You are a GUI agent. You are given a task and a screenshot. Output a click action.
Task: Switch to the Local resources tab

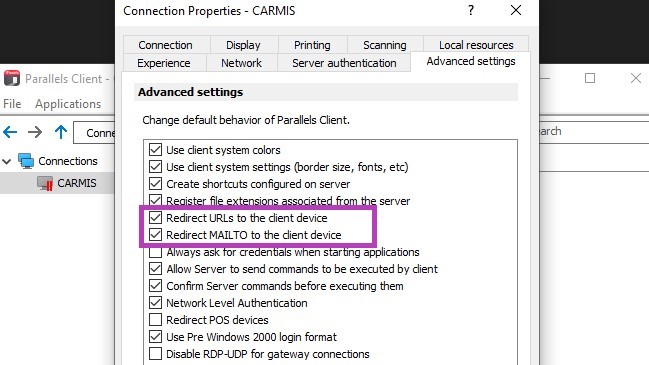click(x=476, y=45)
